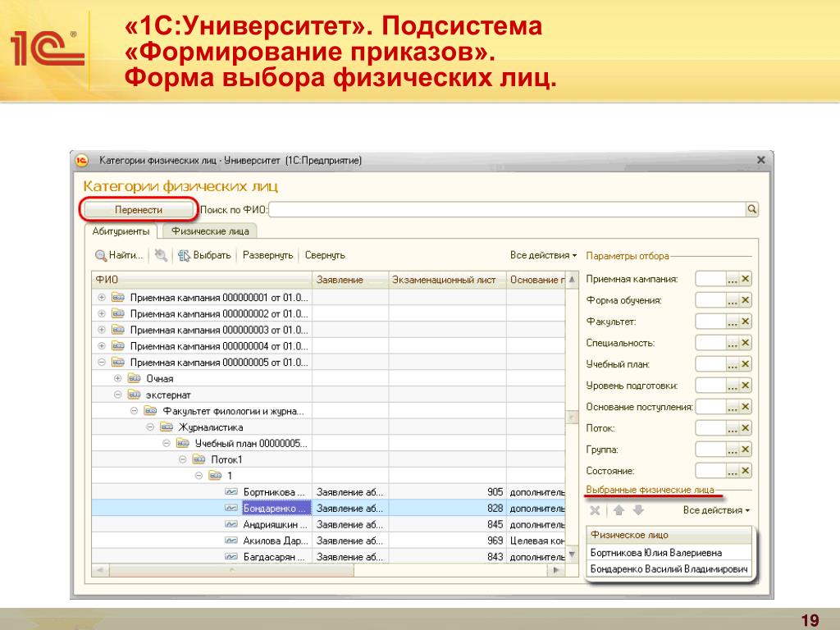840x630 pixels.
Task: Select the Бондаренко row in the tree
Action: [328, 508]
